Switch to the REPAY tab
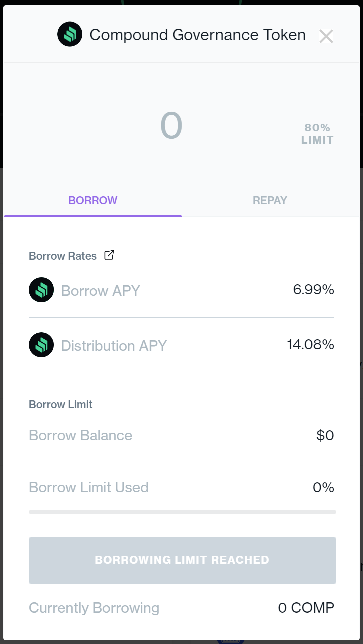 (x=270, y=201)
